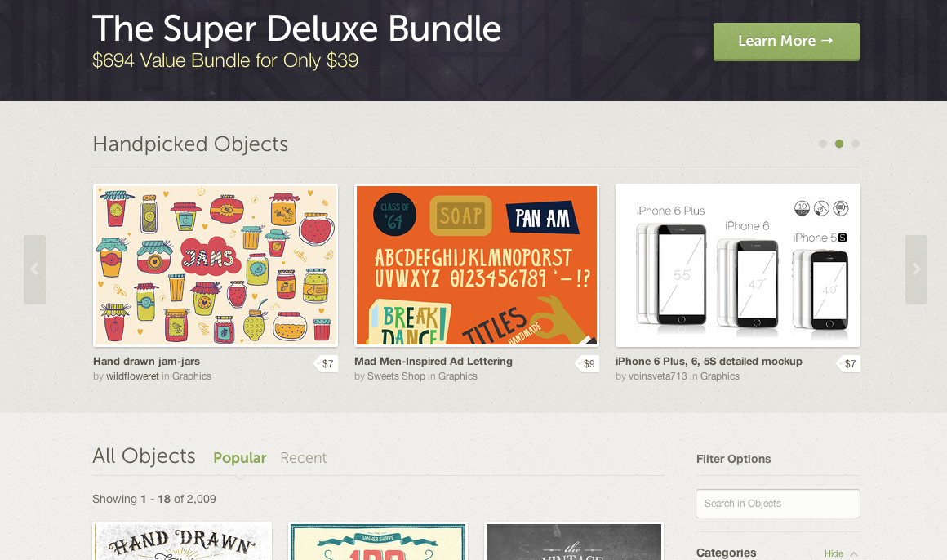The width and height of the screenshot is (947, 560).
Task: Select the third carousel page dot
Action: point(856,144)
